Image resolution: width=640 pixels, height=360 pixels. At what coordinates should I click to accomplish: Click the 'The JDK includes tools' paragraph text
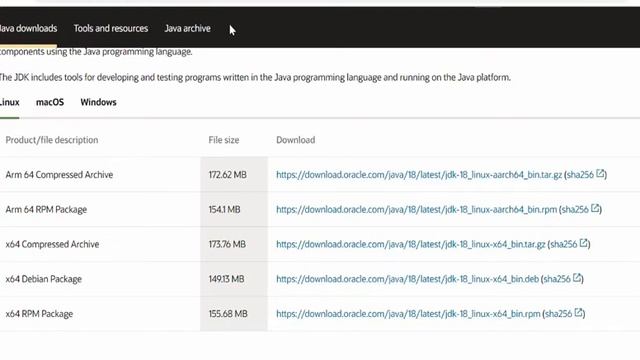click(255, 77)
